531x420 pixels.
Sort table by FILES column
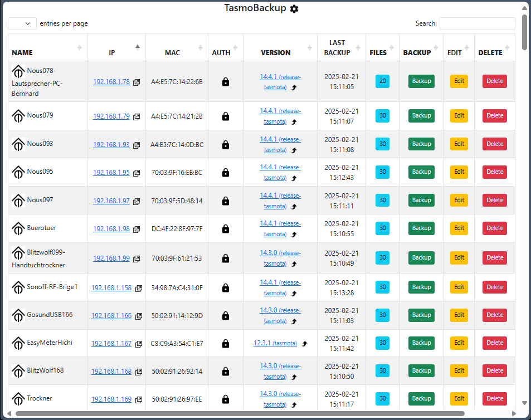(382, 47)
